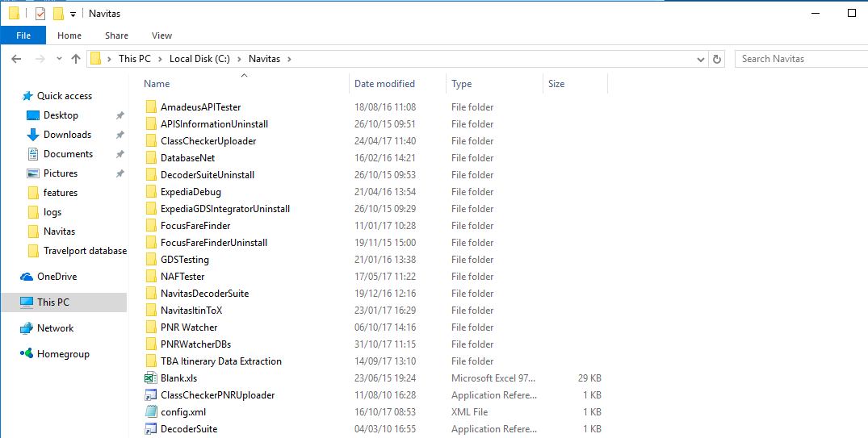Expand the chevron after This PC in the address bar
The width and height of the screenshot is (868, 438).
(161, 59)
